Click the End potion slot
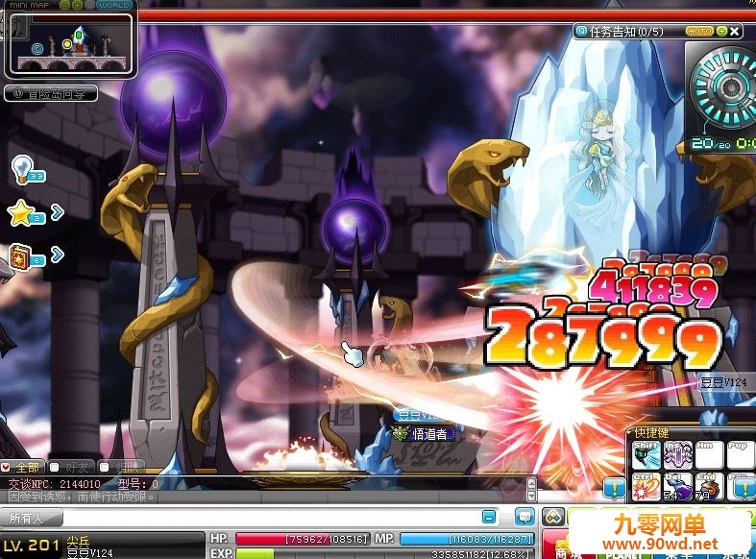The height and width of the screenshot is (559, 756). click(x=709, y=487)
